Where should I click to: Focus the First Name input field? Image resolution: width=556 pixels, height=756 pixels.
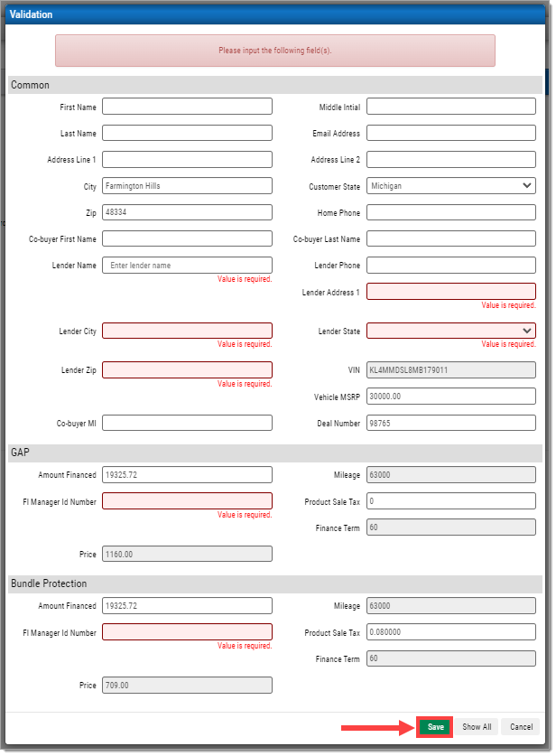[x=187, y=107]
